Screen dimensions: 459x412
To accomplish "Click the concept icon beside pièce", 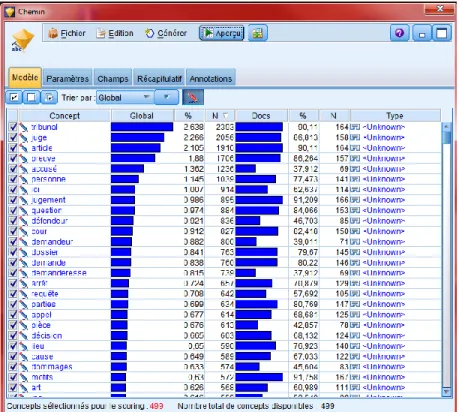I will pyautogui.click(x=24, y=325).
